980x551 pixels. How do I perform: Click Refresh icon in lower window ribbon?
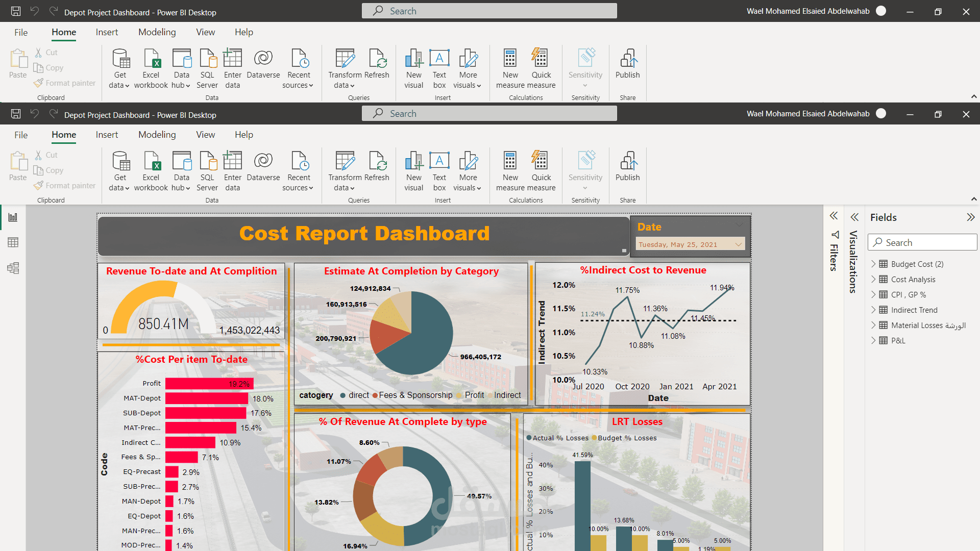click(x=378, y=161)
